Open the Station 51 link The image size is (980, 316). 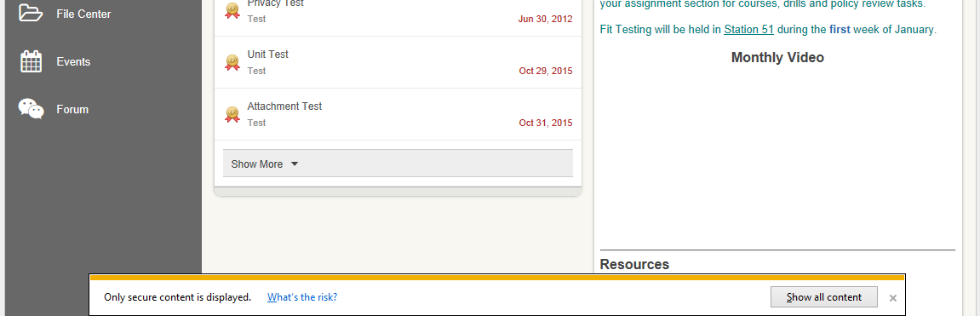pyautogui.click(x=748, y=30)
